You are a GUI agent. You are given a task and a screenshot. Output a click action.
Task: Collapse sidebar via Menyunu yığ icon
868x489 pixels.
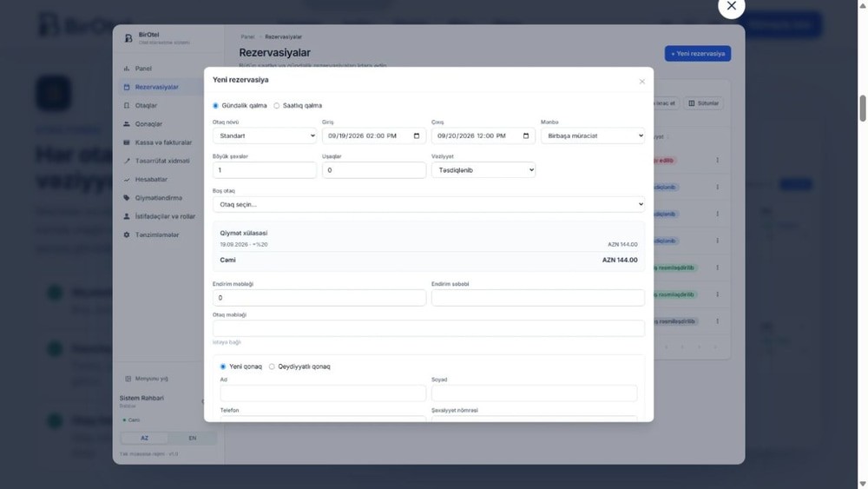click(x=128, y=379)
